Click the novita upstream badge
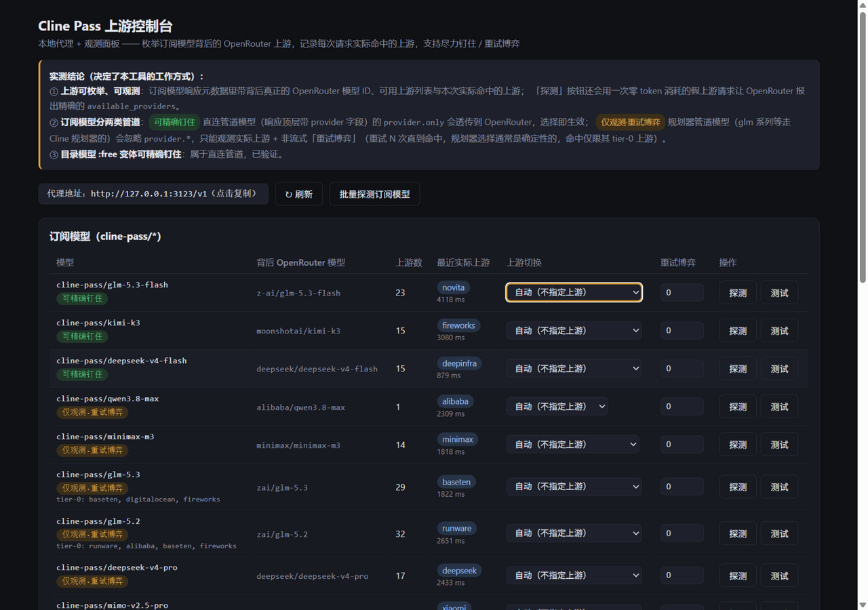Image resolution: width=868 pixels, height=610 pixels. pos(454,287)
